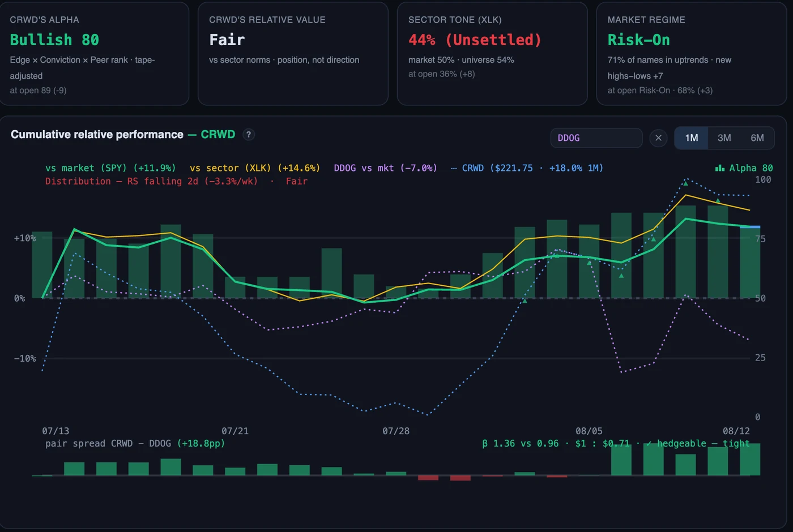The height and width of the screenshot is (532, 793).
Task: Click the "at open 36% (+8)" note
Action: [441, 74]
